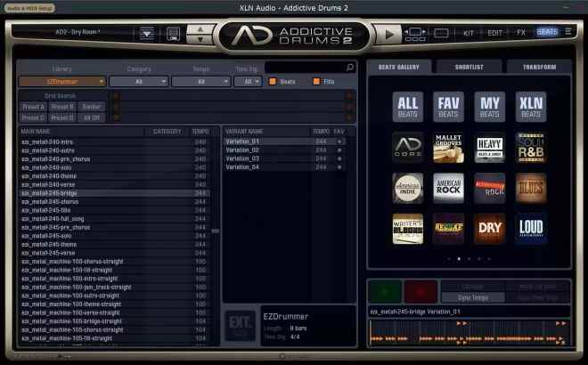Click the Grid Search All Off button
Viewport: 588px width, 365px height.
tap(91, 118)
